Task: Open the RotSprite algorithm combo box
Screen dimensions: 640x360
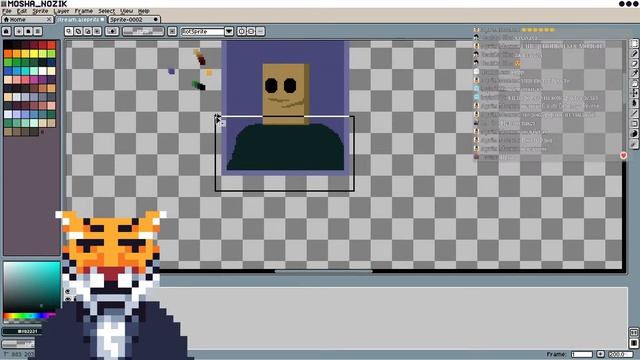Action: pos(203,31)
